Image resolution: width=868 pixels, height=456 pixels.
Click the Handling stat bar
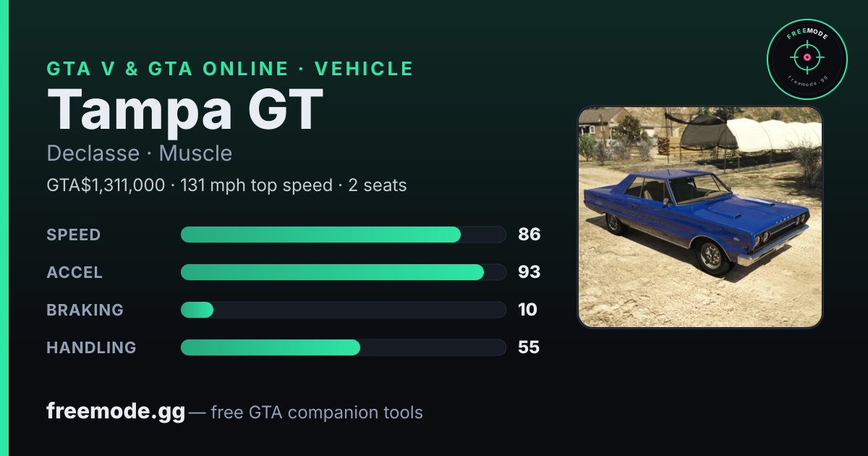tap(343, 347)
